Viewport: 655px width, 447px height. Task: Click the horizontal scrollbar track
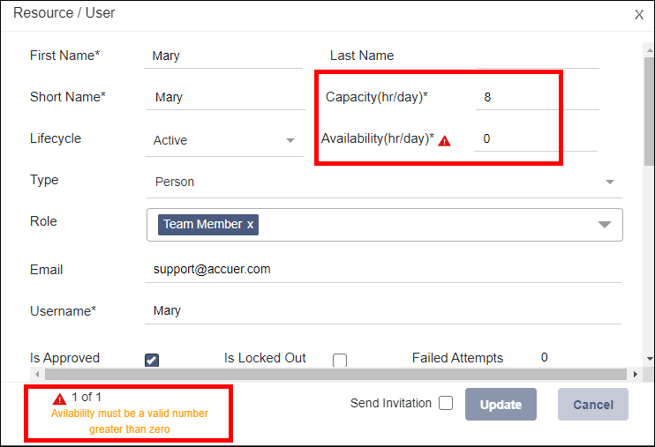[x=335, y=374]
